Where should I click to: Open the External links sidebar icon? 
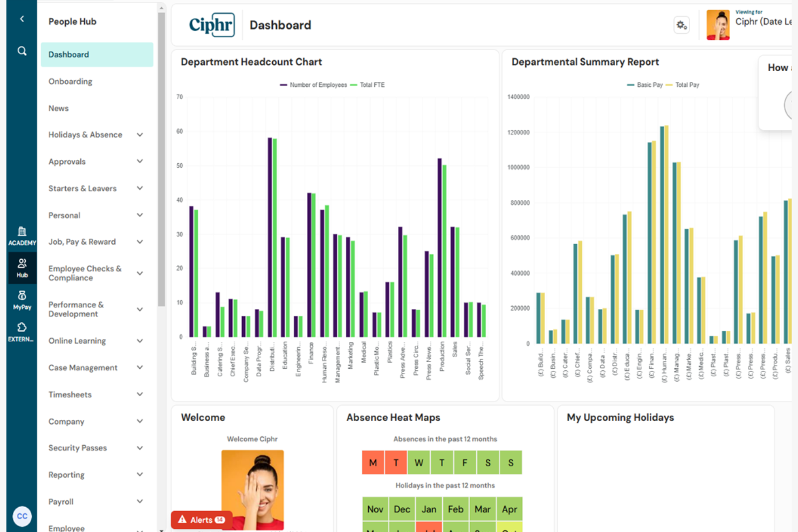tap(22, 330)
